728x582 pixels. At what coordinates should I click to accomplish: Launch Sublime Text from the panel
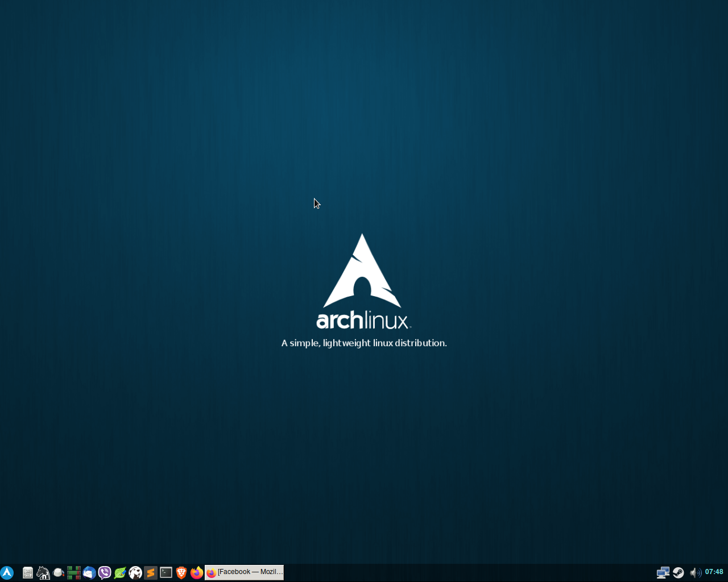[151, 572]
